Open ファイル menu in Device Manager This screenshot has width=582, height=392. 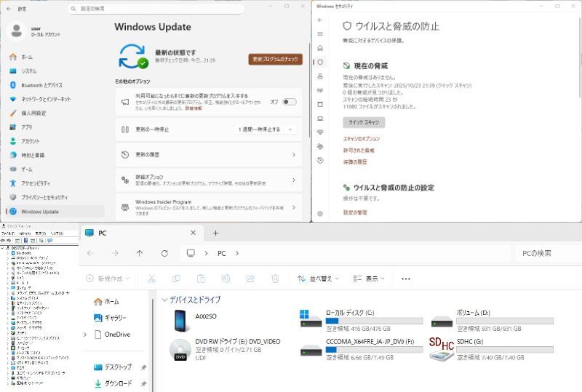[8, 233]
